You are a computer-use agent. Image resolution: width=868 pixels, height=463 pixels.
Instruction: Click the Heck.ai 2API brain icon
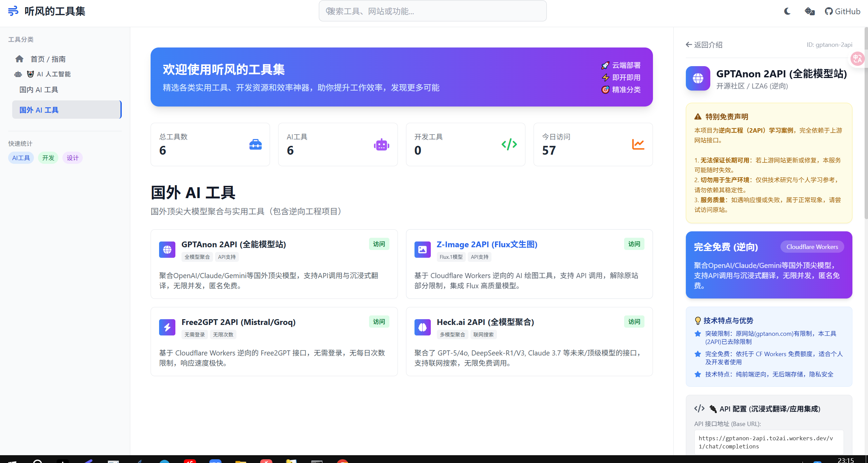pyautogui.click(x=422, y=327)
